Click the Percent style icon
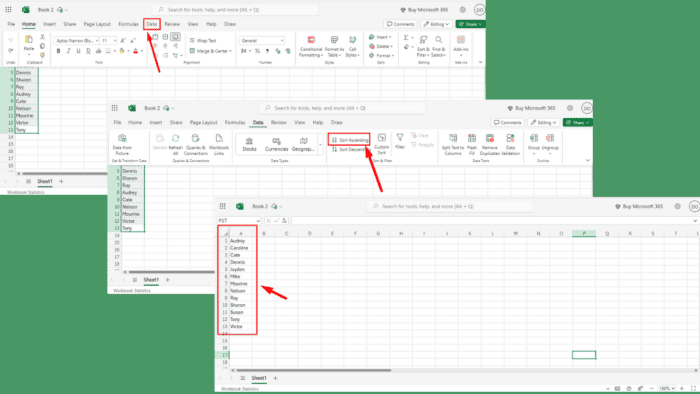 click(x=257, y=51)
